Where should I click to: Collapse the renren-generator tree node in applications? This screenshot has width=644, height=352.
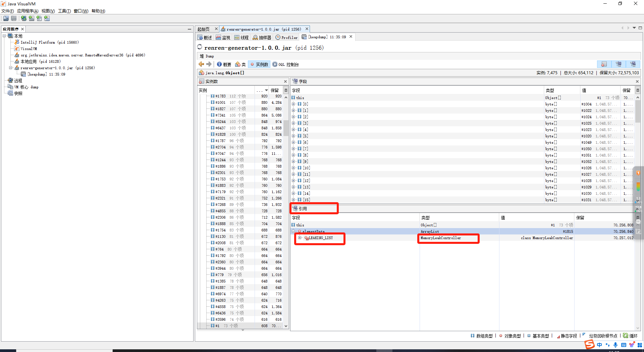(11, 68)
